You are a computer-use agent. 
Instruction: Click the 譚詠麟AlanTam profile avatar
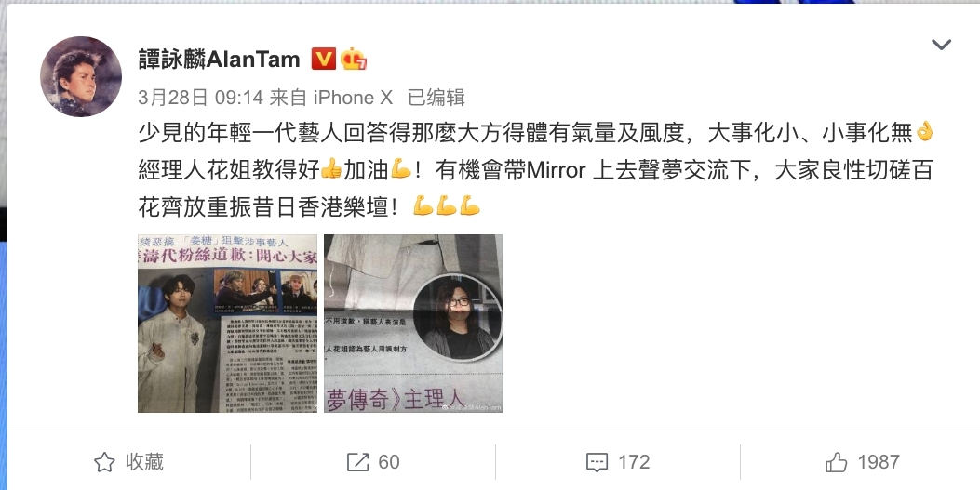tap(81, 76)
